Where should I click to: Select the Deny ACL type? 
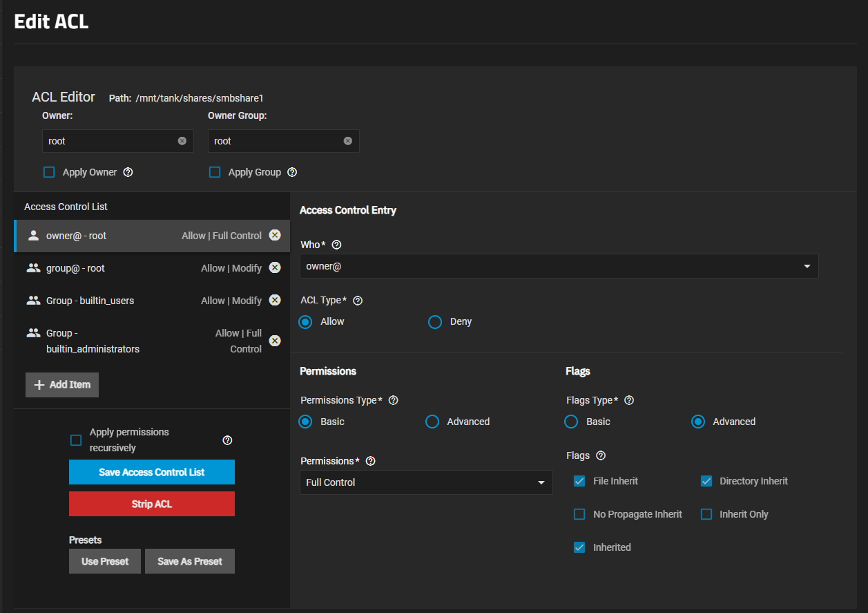point(435,322)
